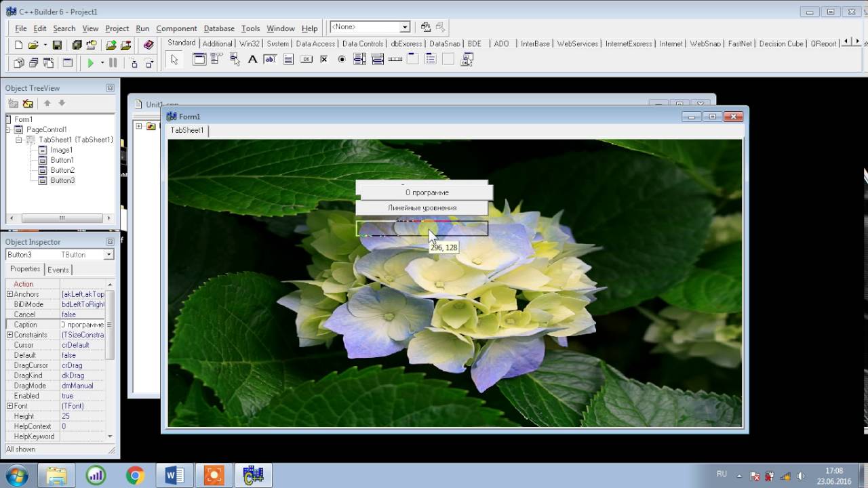Click the Trace Into icon

pyautogui.click(x=134, y=63)
